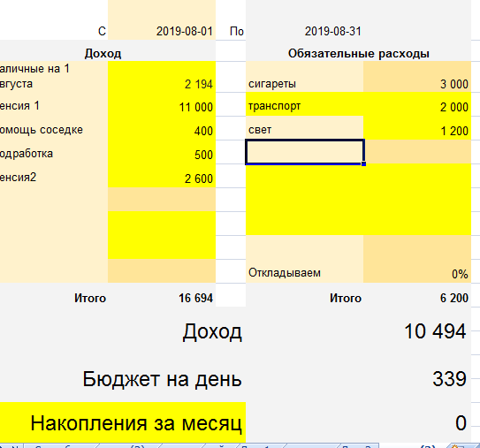This screenshot has height=448, width=480.
Task: Click the "Бюджет на день" label
Action: (x=163, y=379)
